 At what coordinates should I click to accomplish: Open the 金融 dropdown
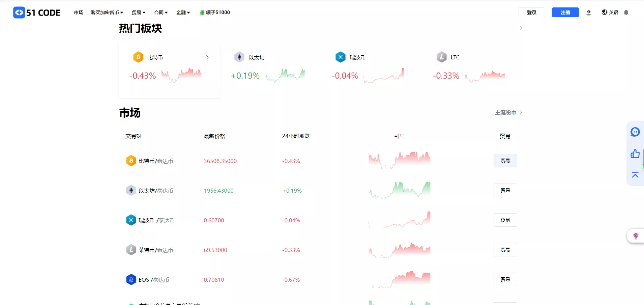click(x=183, y=12)
